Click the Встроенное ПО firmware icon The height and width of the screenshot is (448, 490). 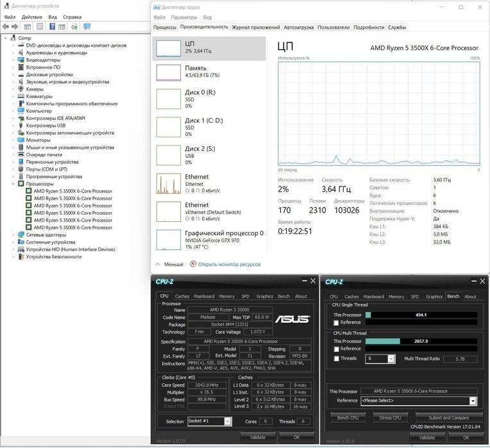pos(21,67)
